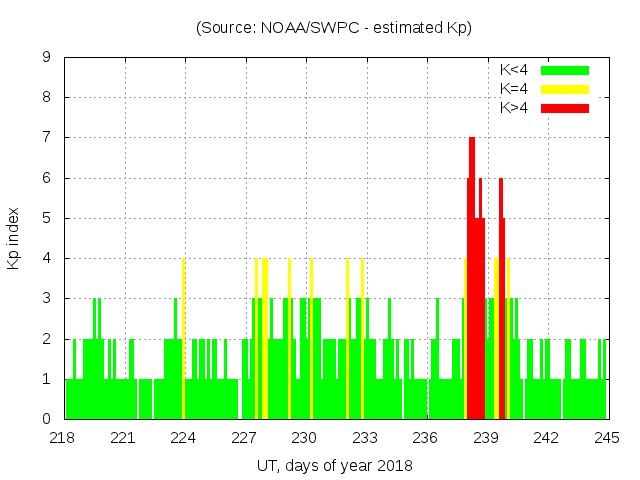Click the x-axis tick label 218
Image resolution: width=640 pixels, height=480 pixels.
point(63,437)
